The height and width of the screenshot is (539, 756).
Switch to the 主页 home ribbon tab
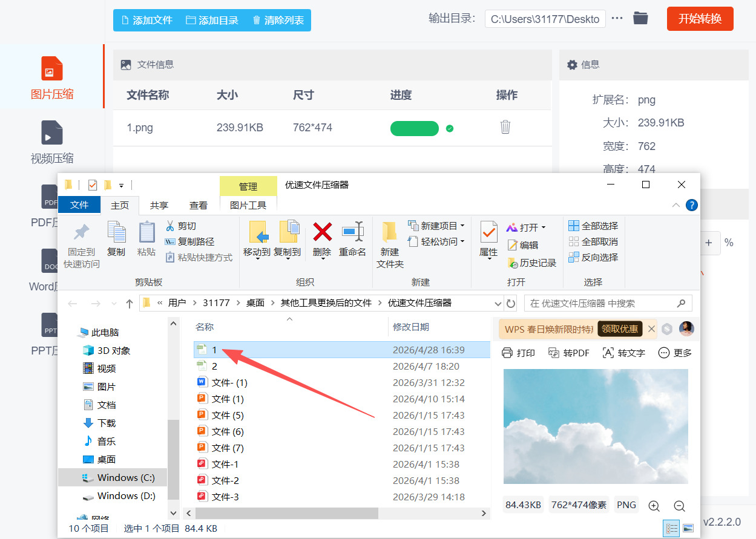pyautogui.click(x=120, y=205)
